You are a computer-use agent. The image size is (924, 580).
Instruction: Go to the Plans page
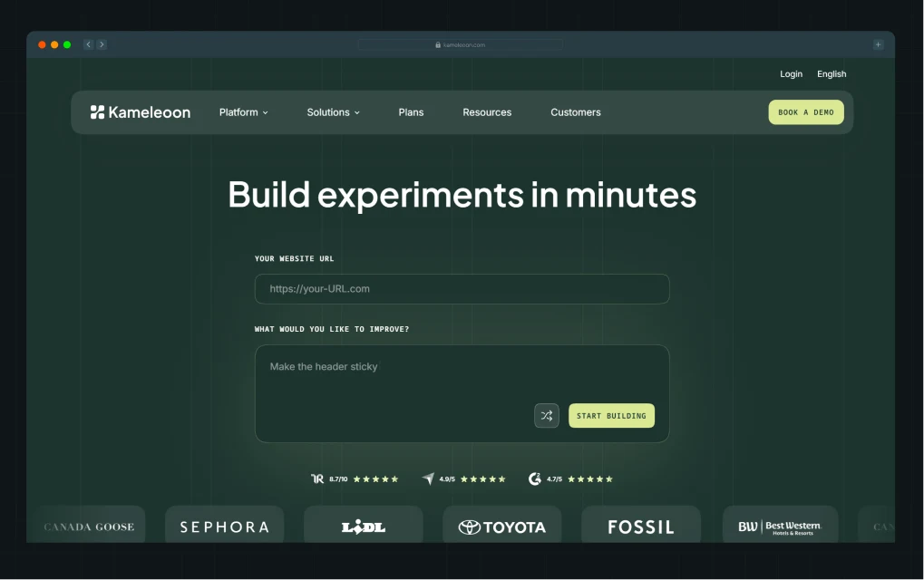(411, 112)
